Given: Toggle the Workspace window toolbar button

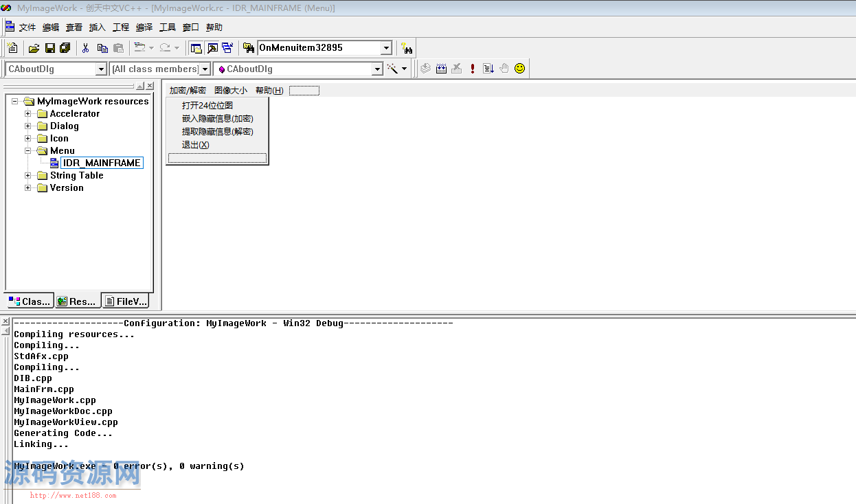Looking at the screenshot, I should (x=196, y=48).
